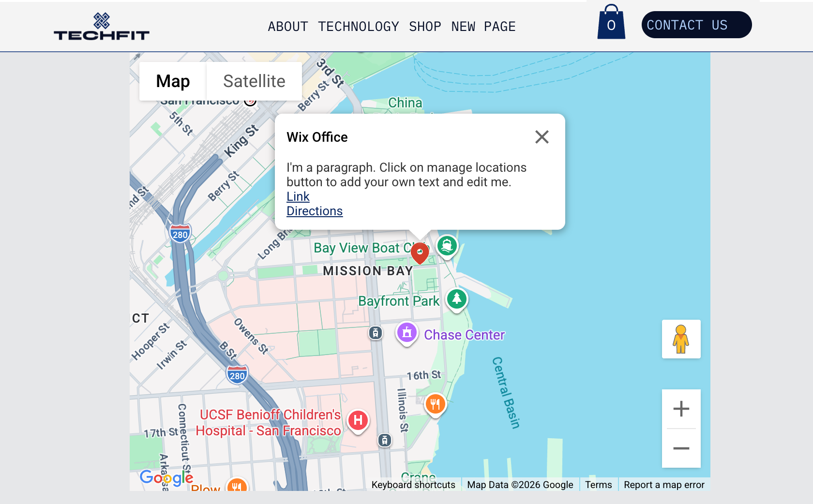Click the restaurant fork-and-knife marker

[435, 404]
